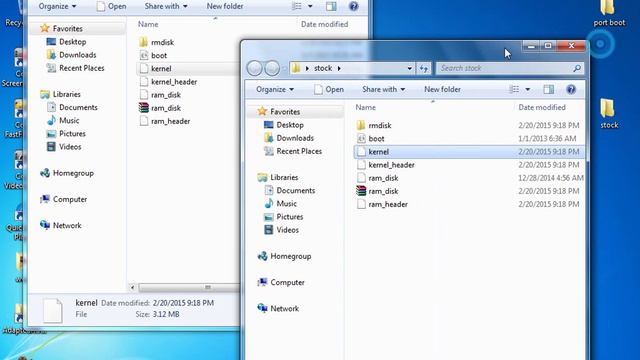This screenshot has width=640, height=360.
Task: Open view options arrow in the stock window
Action: 527,89
